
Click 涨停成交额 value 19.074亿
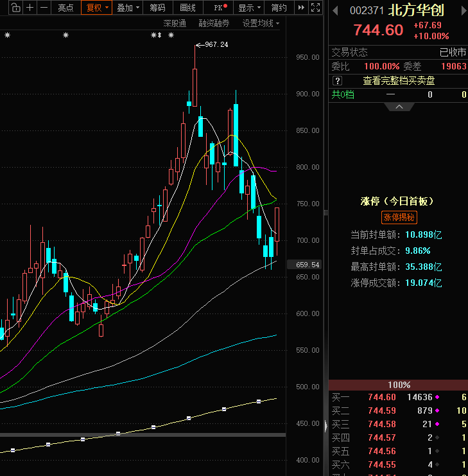pyautogui.click(x=424, y=283)
